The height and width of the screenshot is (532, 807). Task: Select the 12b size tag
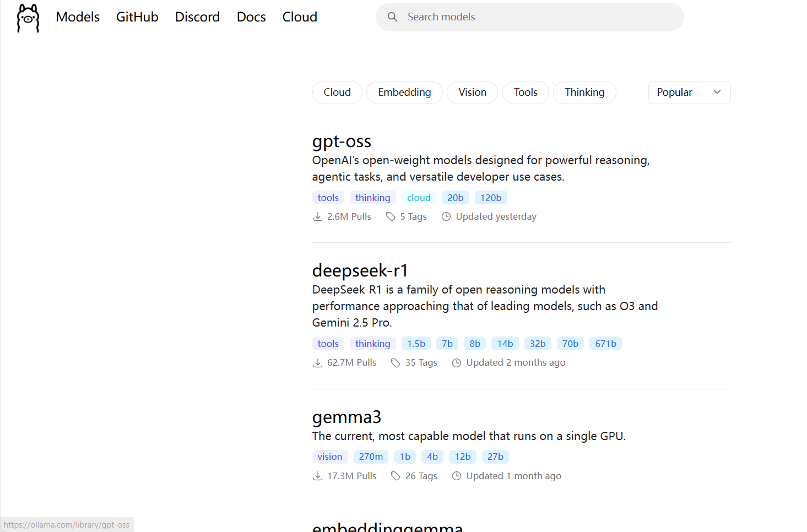coord(463,457)
